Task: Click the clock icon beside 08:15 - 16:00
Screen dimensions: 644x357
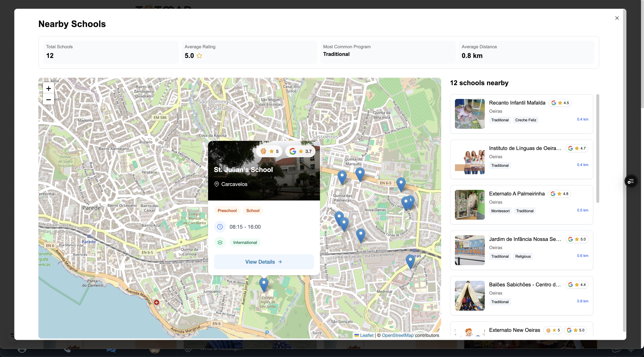Action: pos(220,227)
